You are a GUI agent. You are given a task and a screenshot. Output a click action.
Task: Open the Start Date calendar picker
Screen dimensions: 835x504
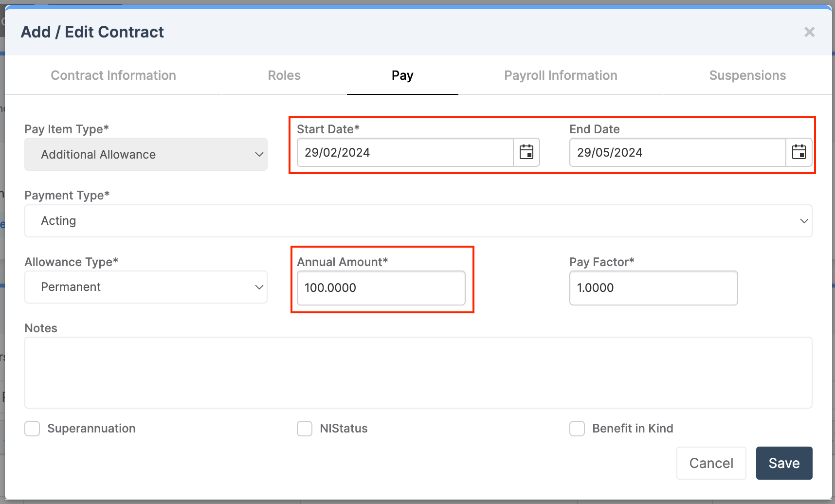526,152
